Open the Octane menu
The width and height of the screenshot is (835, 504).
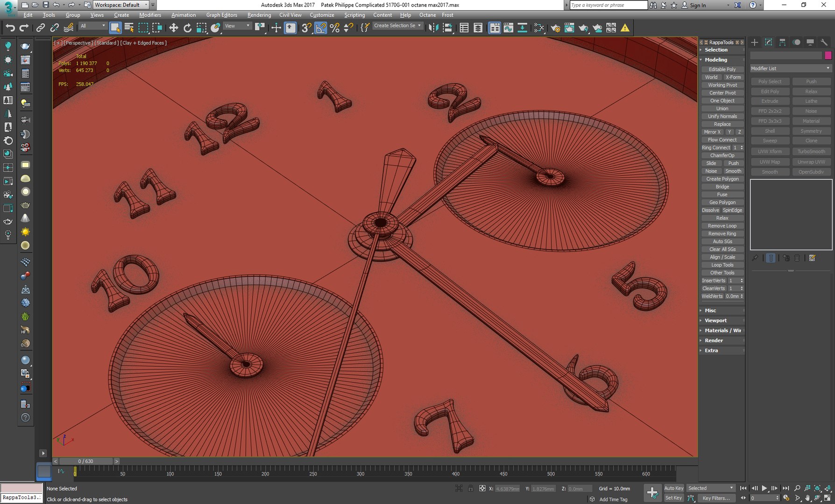pyautogui.click(x=427, y=15)
